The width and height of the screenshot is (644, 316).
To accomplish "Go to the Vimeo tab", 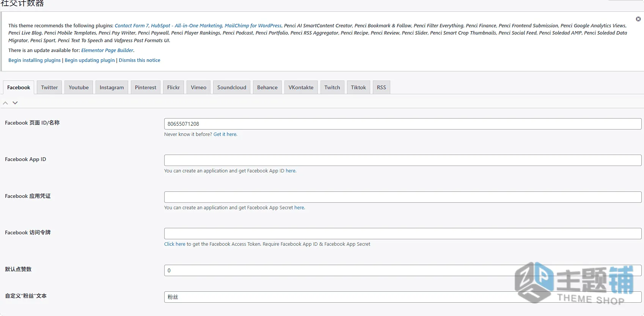I will coord(198,87).
